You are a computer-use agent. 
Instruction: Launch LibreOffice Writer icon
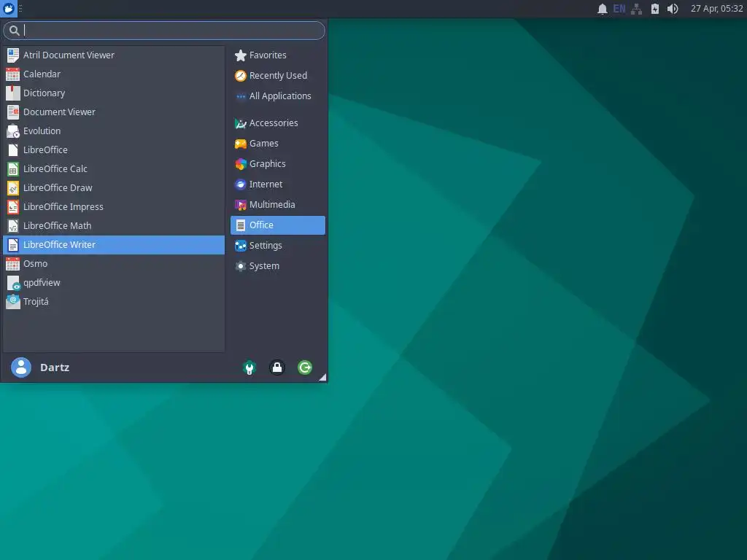pos(13,245)
